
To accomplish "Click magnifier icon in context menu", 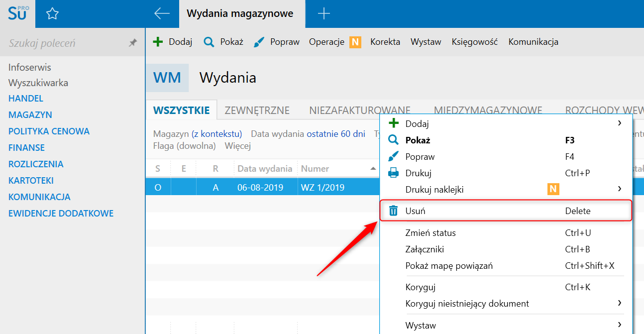I will (x=393, y=140).
